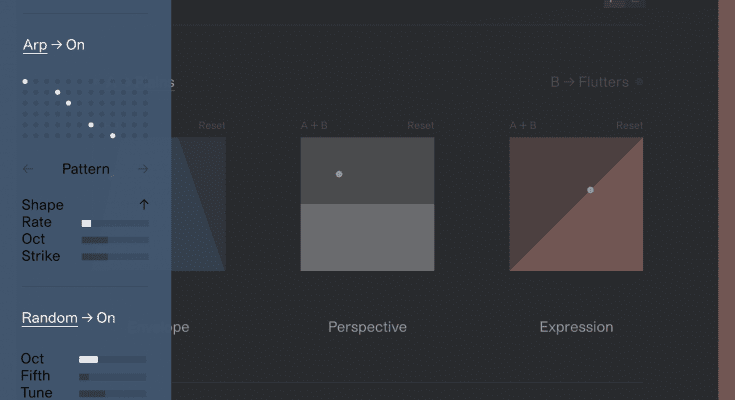
Task: Click the Shape up-arrow direction icon
Action: tap(143, 204)
